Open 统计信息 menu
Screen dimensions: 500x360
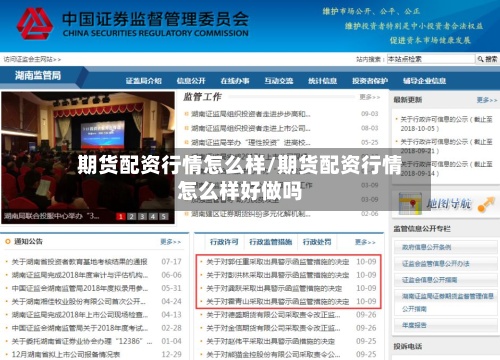pos(323,81)
